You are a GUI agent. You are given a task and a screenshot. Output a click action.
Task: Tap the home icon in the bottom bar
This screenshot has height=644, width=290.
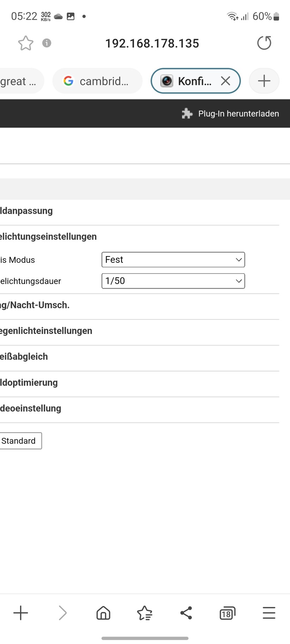pyautogui.click(x=103, y=613)
